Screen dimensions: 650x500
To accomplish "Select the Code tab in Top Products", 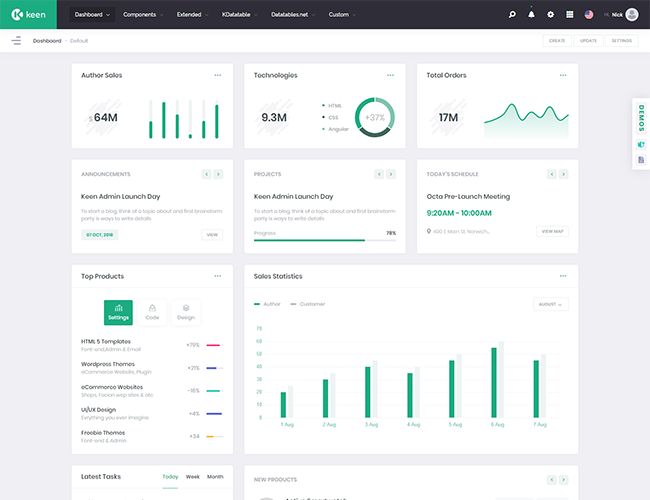I will pos(152,313).
